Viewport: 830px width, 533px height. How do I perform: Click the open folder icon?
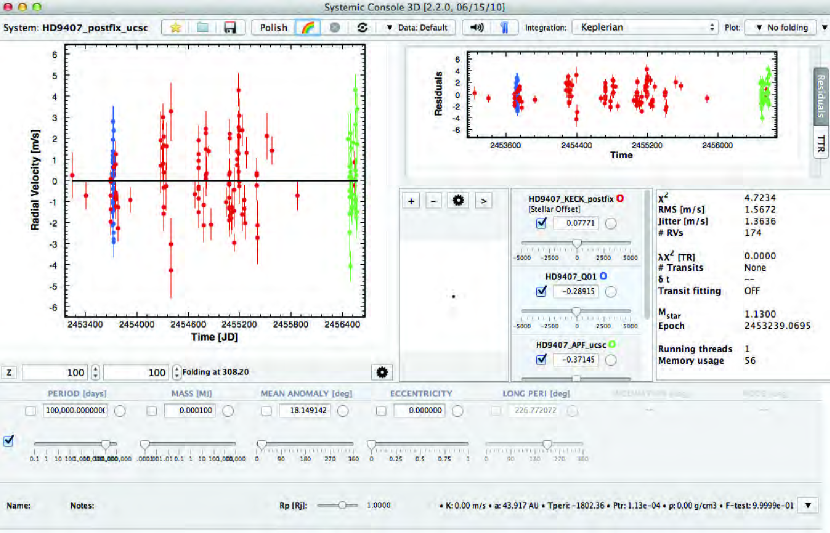[x=201, y=27]
